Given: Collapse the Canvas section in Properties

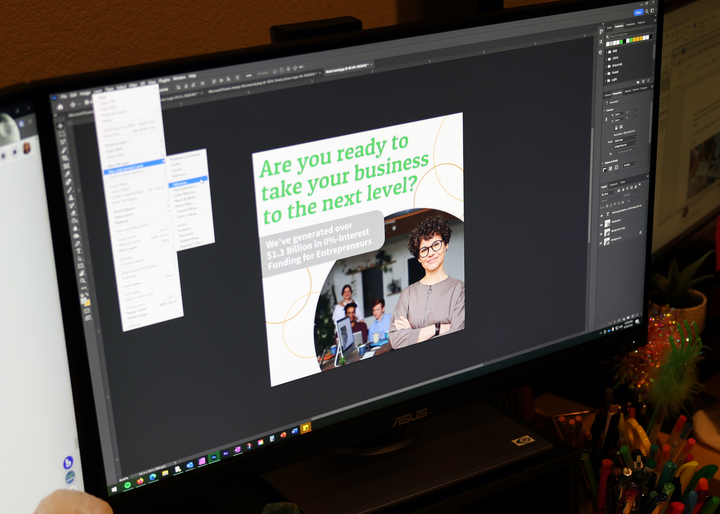Looking at the screenshot, I should tap(604, 111).
